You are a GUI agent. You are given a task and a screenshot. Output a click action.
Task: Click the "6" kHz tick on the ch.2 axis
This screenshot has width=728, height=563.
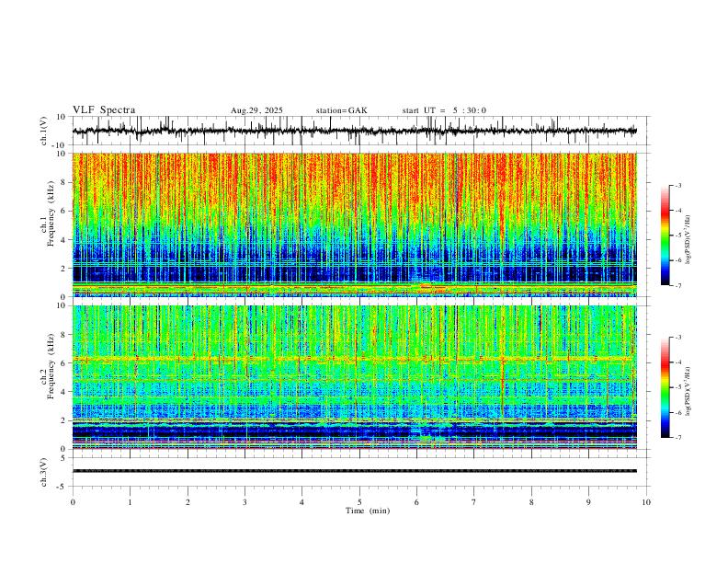[x=64, y=362]
